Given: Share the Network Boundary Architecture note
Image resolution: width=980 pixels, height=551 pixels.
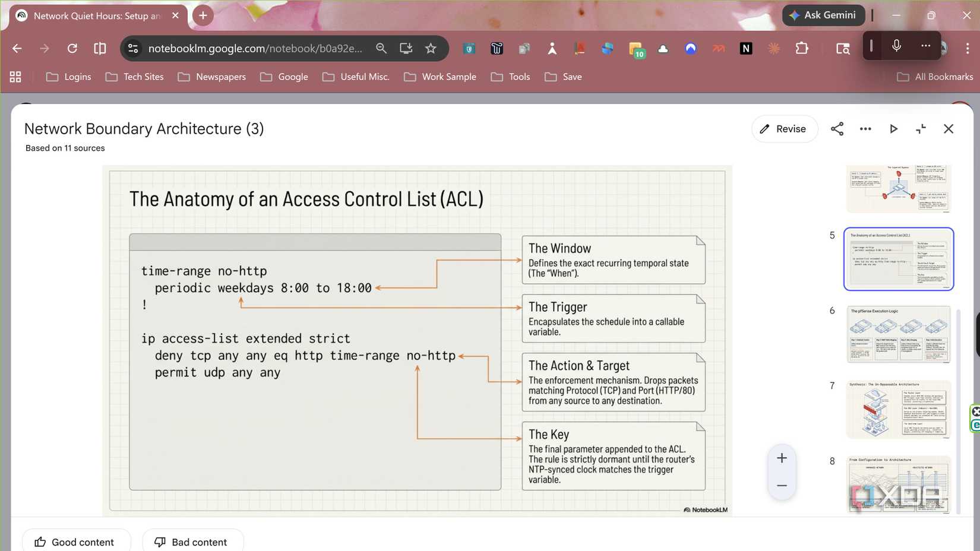Looking at the screenshot, I should 837,129.
